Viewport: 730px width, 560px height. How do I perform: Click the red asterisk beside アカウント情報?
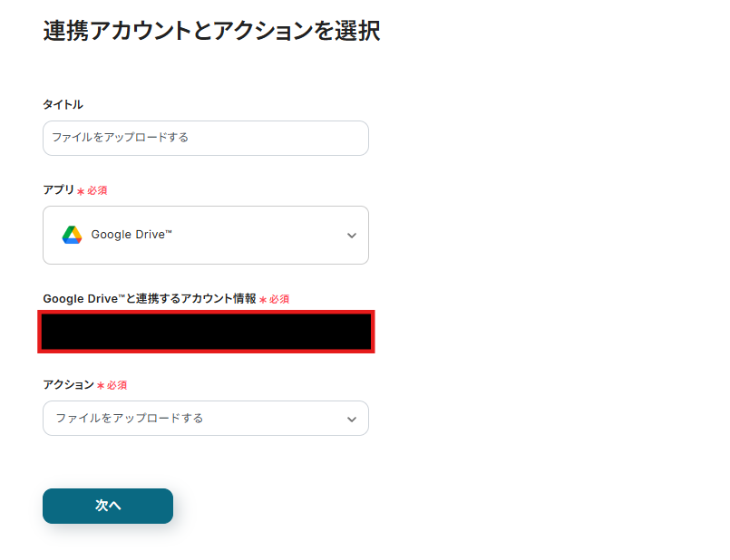pyautogui.click(x=262, y=300)
